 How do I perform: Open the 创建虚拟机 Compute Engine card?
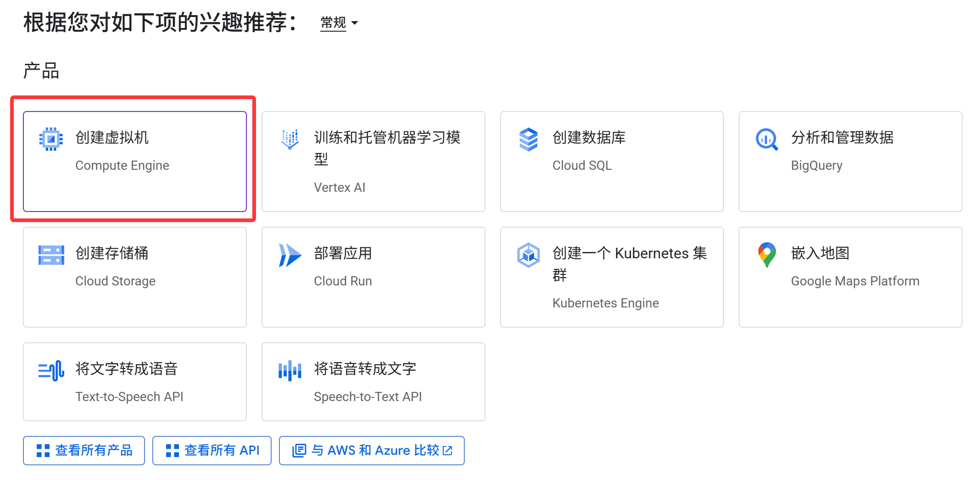click(x=135, y=162)
